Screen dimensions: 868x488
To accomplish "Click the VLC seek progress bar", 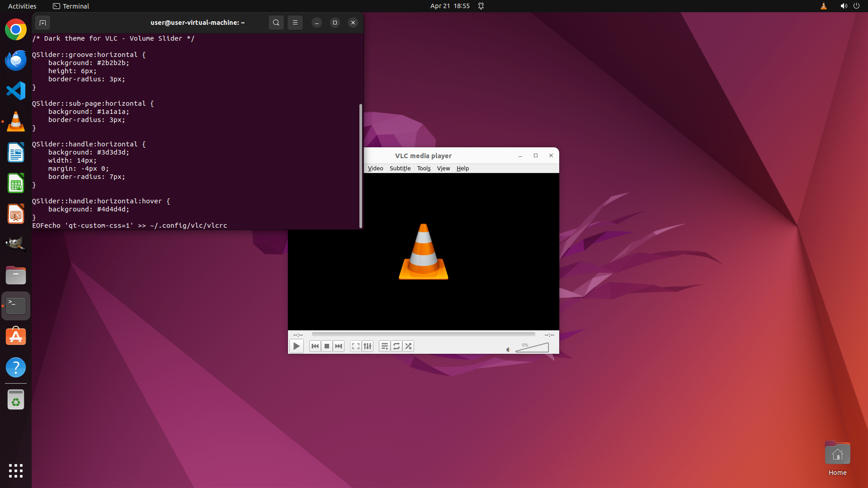I will 423,334.
